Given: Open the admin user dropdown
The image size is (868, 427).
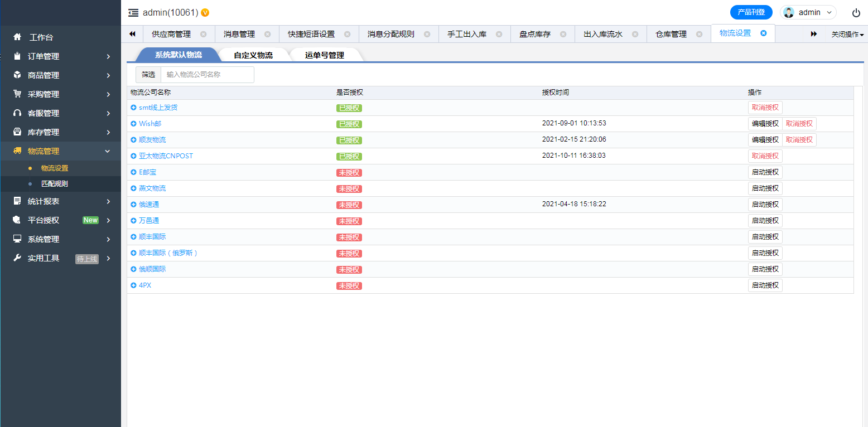Looking at the screenshot, I should [808, 12].
